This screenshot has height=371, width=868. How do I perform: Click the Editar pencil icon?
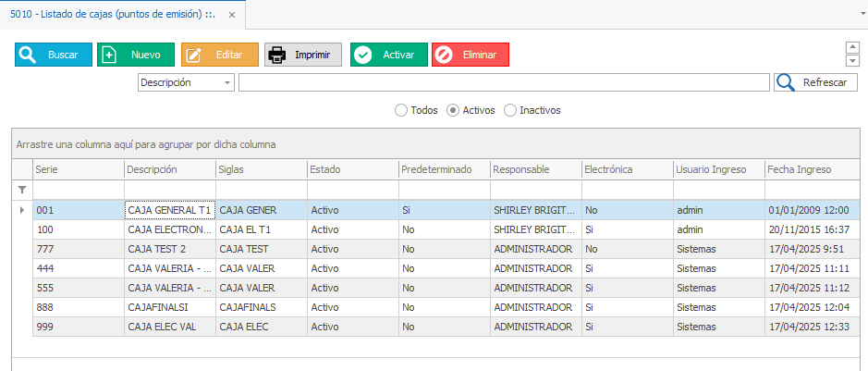194,55
